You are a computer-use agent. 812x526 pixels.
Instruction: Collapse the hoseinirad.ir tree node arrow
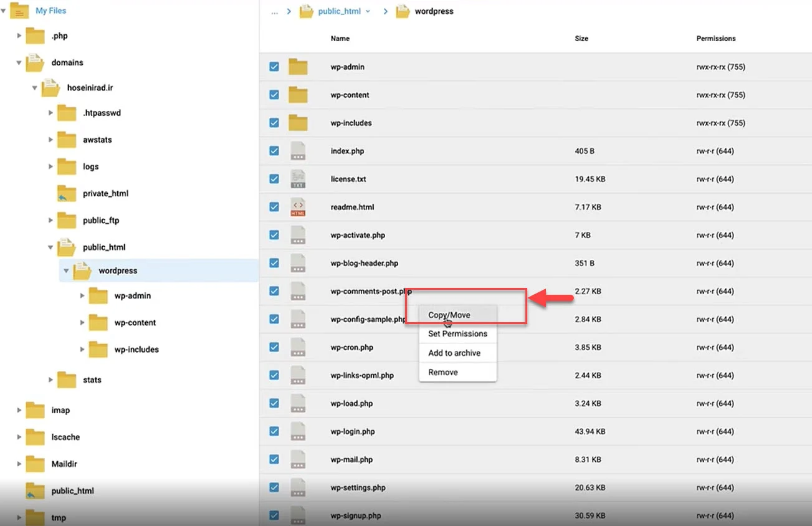[35, 88]
